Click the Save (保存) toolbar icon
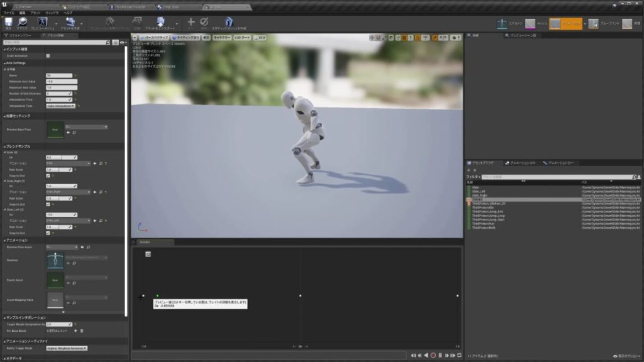Image resolution: width=644 pixels, height=362 pixels. coord(8,22)
